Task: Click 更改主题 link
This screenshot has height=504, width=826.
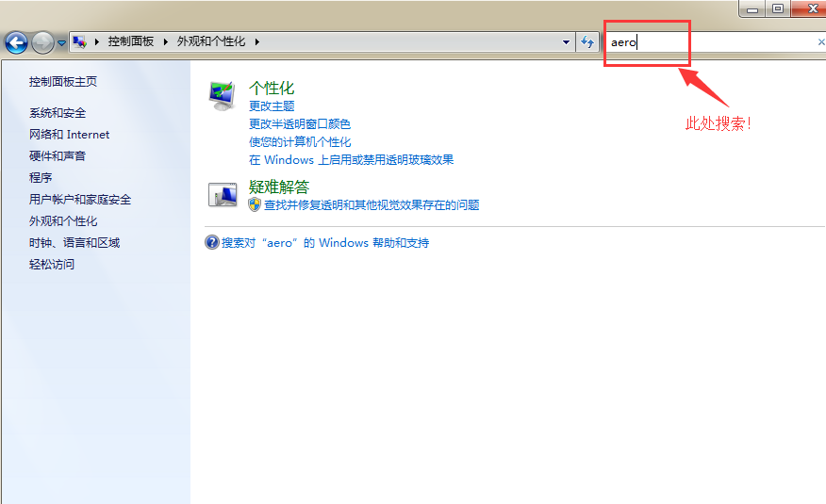Action: coord(272,106)
